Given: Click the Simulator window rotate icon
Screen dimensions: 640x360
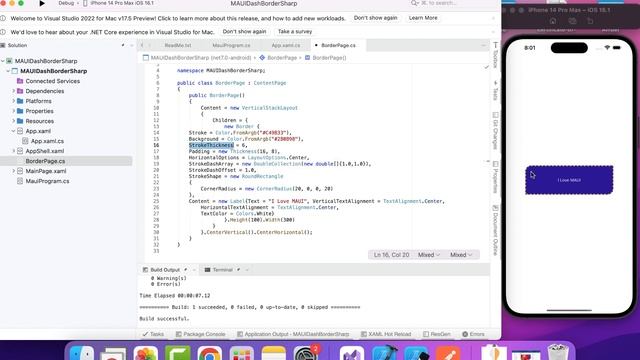Looking at the screenshot, I should tap(590, 21).
